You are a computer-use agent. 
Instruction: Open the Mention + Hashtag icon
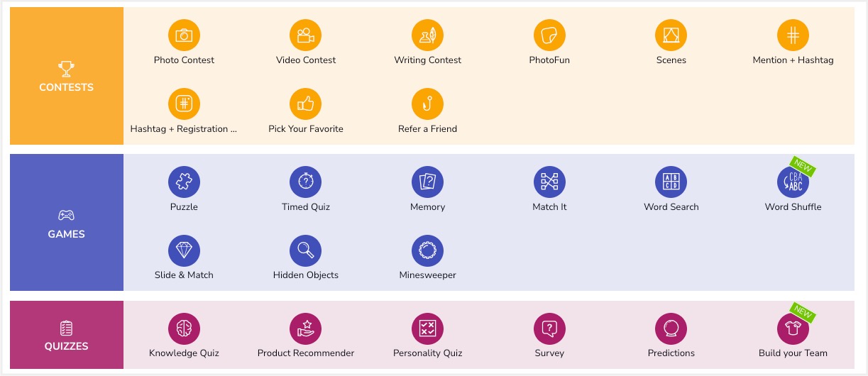(793, 35)
